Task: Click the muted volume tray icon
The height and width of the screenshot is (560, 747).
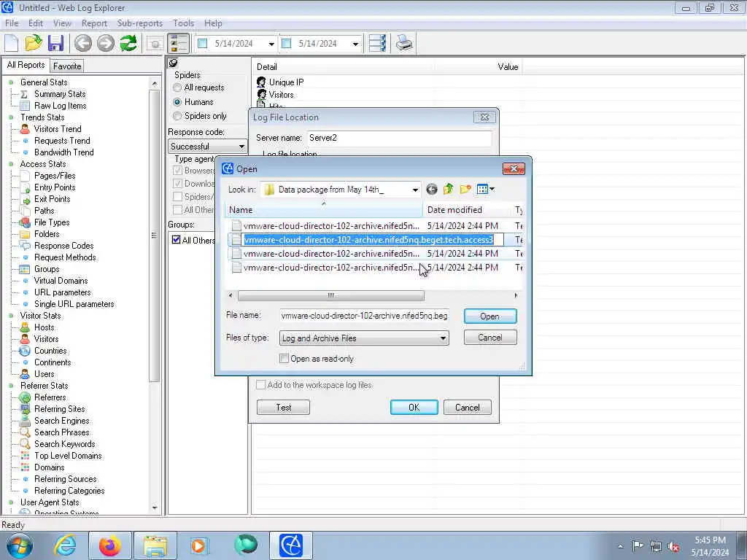Action: click(x=673, y=546)
